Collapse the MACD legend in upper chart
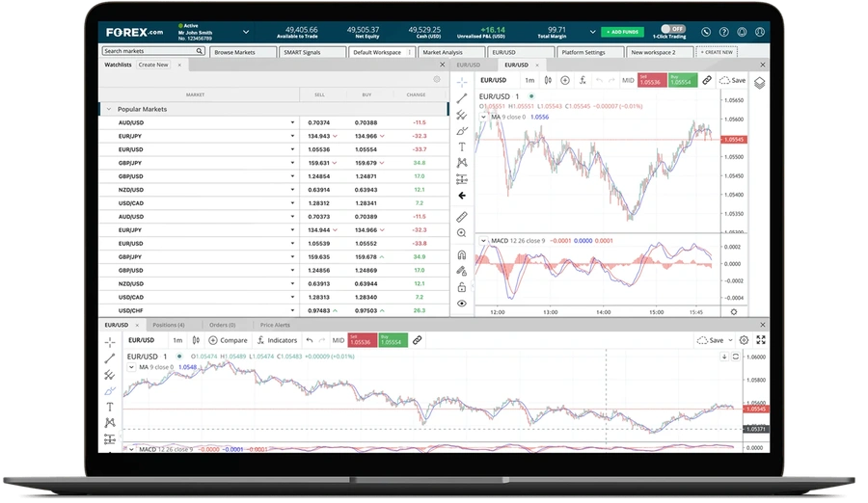The image size is (868, 503). coord(483,241)
